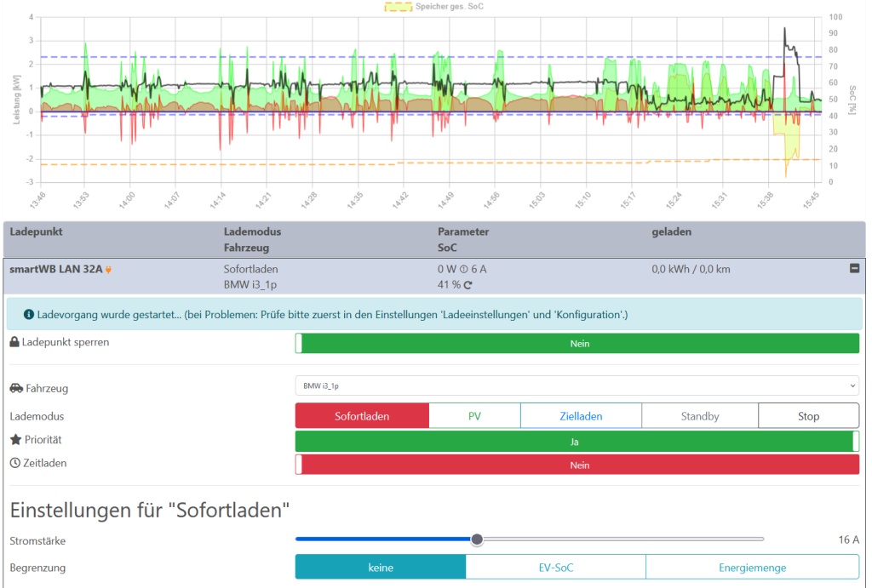Viewport: 872px width, 588px height.
Task: Toggle the Priorität switch showing Ja
Action: click(x=577, y=442)
